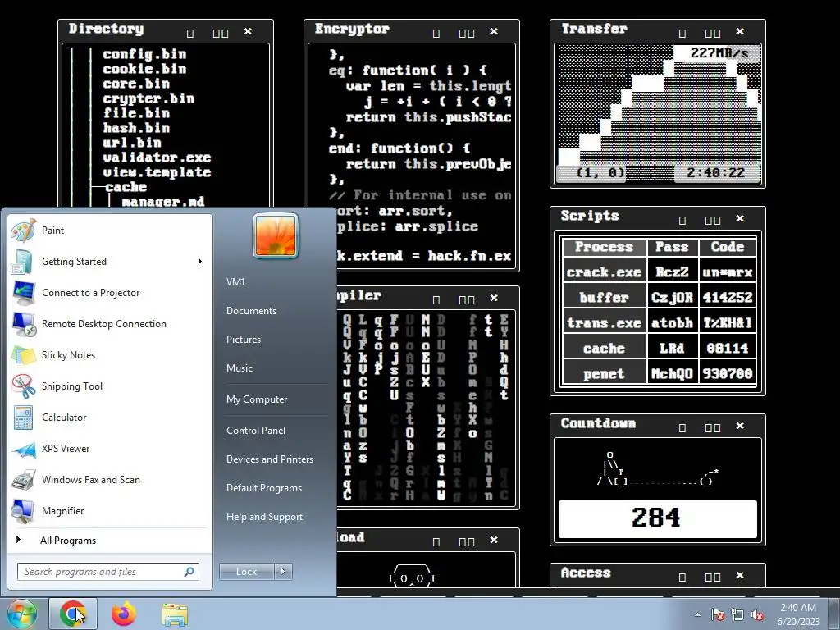Click the 284 countdown number
840x630 pixels.
(657, 518)
